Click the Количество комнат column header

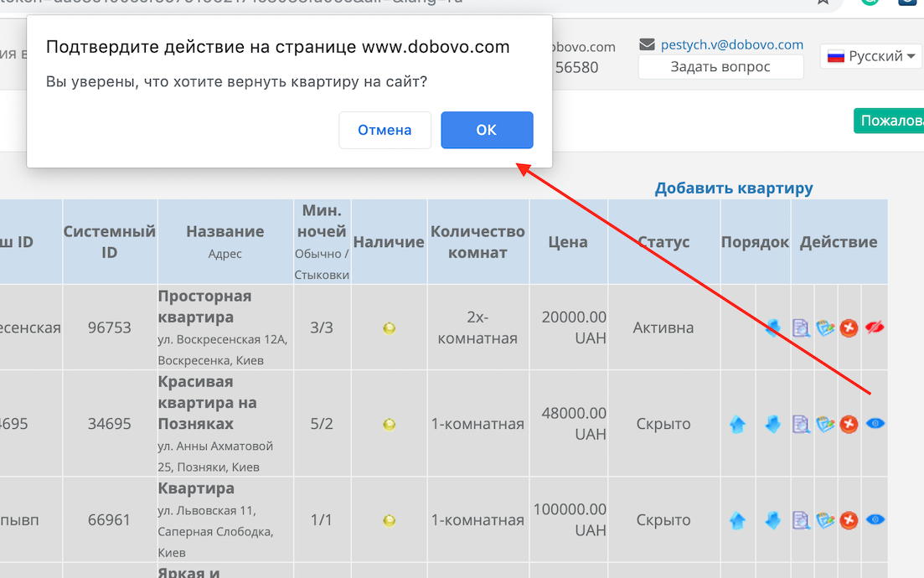477,241
